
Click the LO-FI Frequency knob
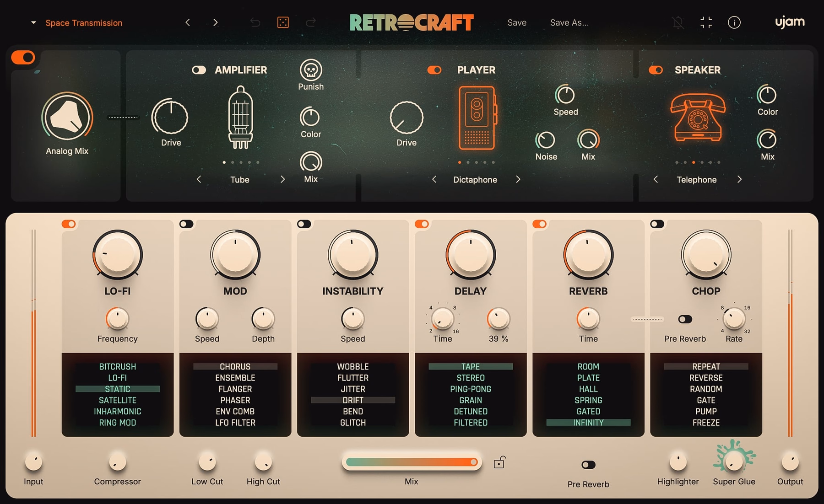pos(118,318)
